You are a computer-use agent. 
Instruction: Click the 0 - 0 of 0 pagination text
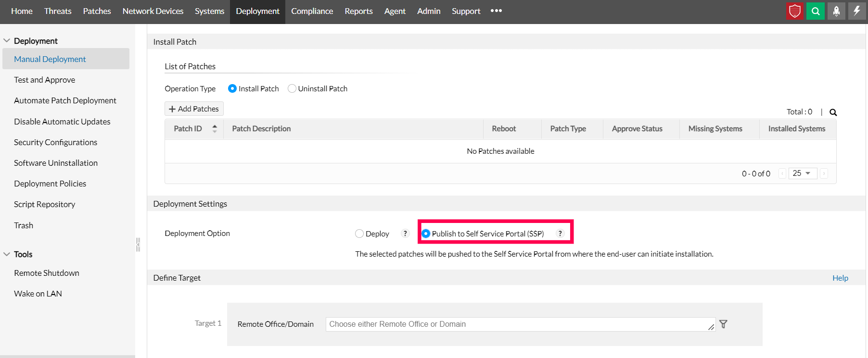756,173
